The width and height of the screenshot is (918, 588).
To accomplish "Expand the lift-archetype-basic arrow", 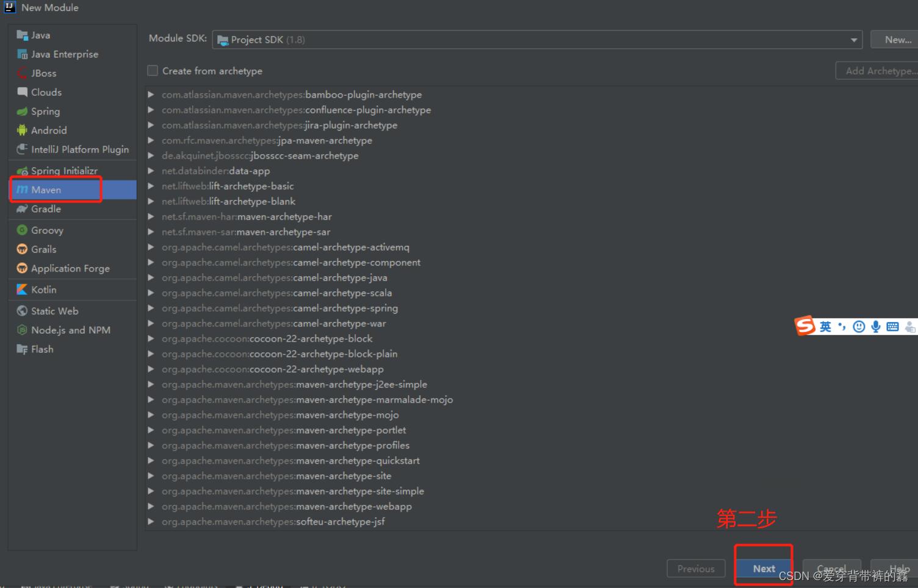I will point(151,186).
